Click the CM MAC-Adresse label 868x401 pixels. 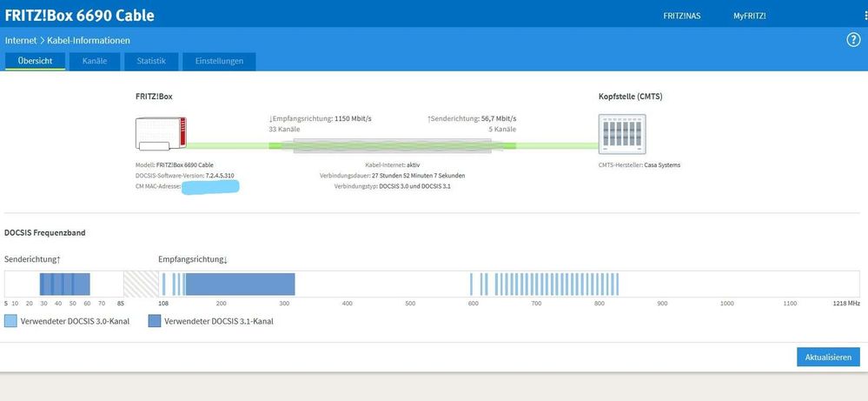click(158, 187)
